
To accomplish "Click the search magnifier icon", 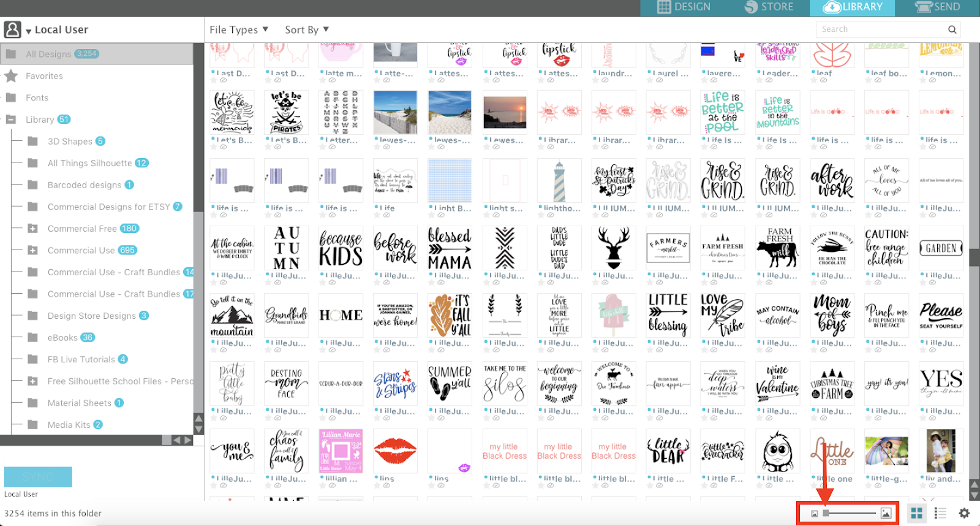I will click(x=952, y=29).
